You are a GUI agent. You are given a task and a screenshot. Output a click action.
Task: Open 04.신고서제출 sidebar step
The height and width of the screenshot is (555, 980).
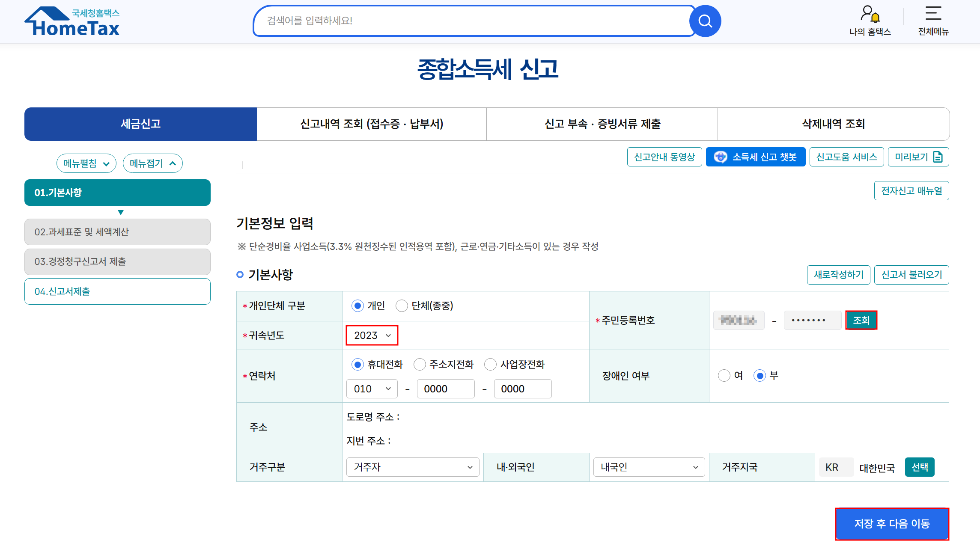pos(117,291)
